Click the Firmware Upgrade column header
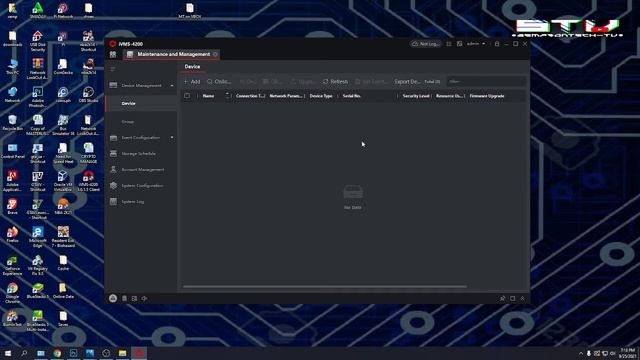This screenshot has width=640, height=360. point(487,96)
